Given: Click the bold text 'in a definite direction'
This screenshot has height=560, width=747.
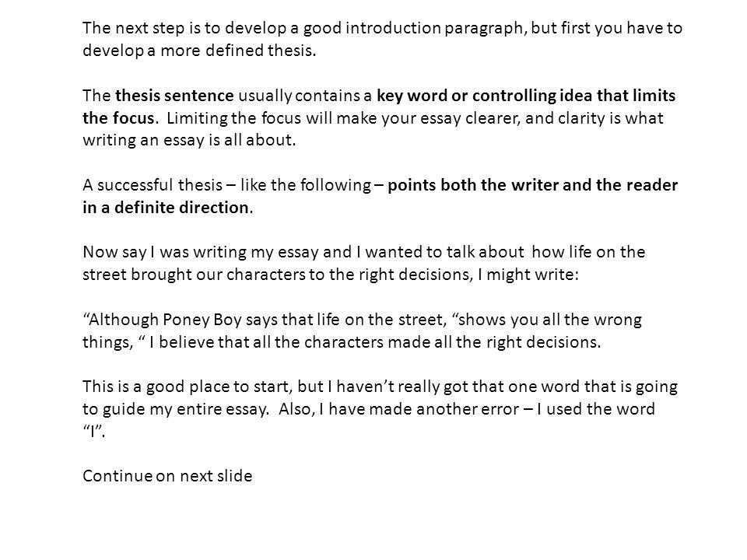Looking at the screenshot, I should click(x=166, y=208).
